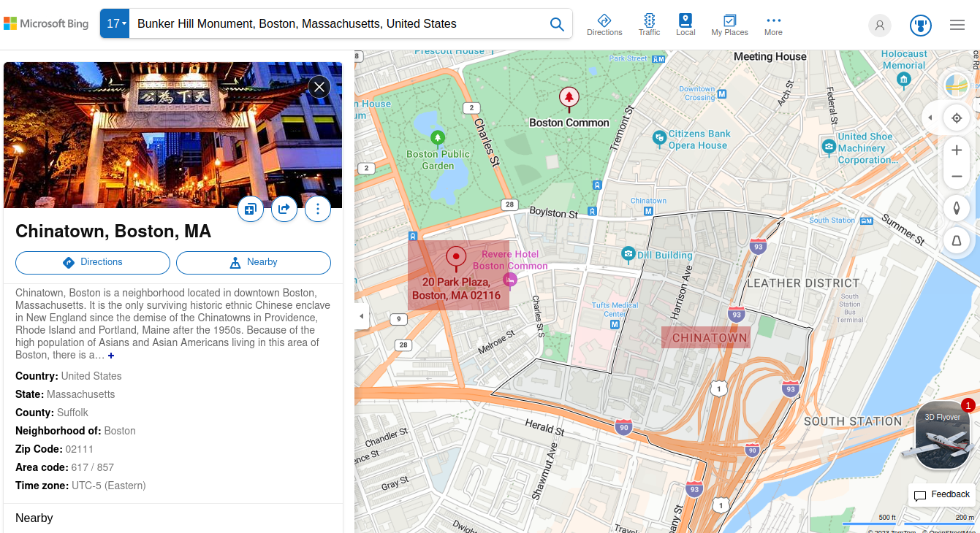Click the search magnifier icon
The width and height of the screenshot is (980, 533).
click(557, 24)
